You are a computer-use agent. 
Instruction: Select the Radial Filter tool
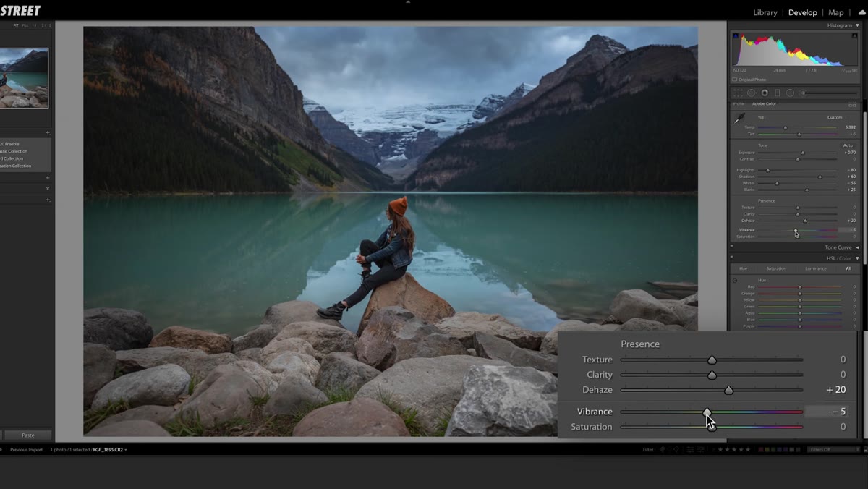(x=790, y=93)
